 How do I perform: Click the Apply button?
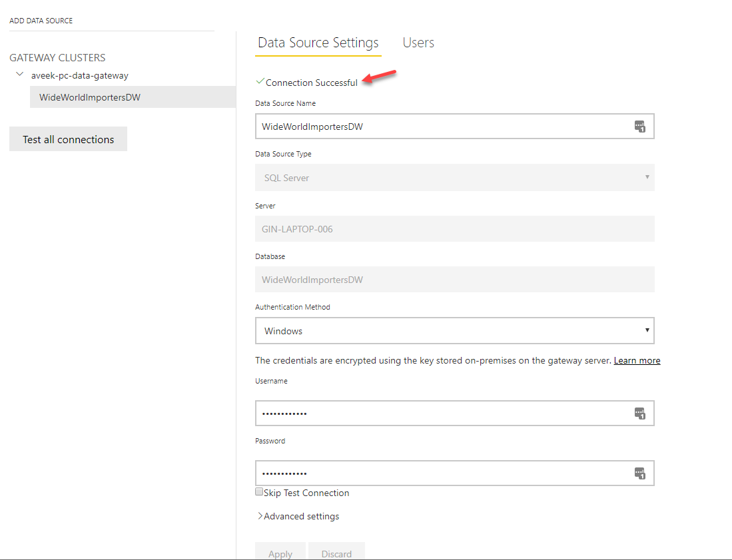point(280,553)
